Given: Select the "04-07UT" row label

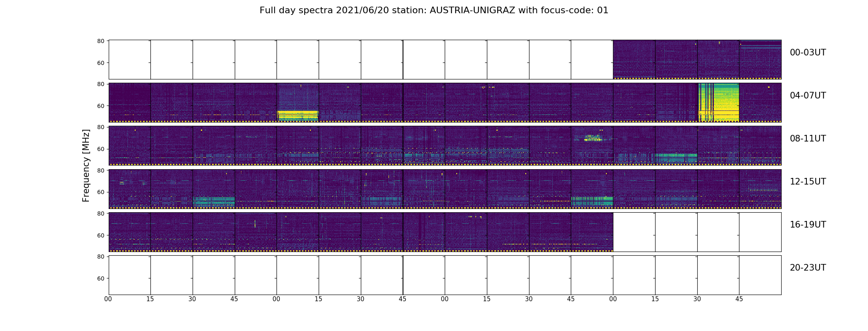Looking at the screenshot, I should [x=808, y=96].
